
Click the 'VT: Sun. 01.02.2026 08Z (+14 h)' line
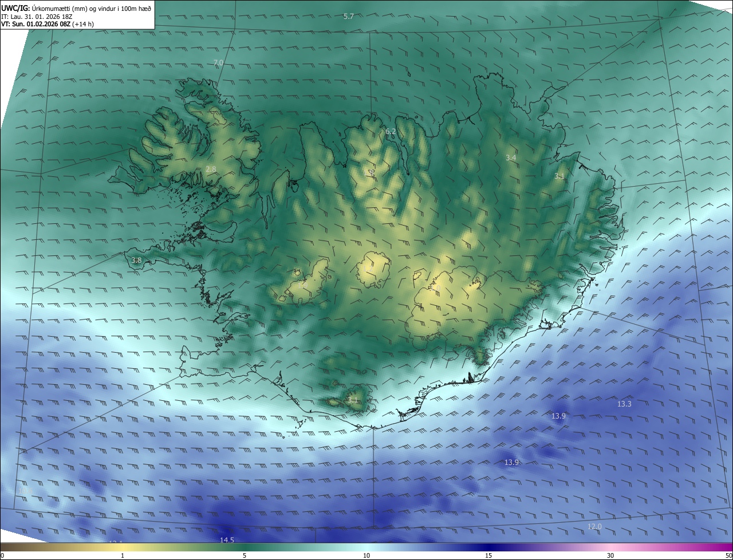48,25
